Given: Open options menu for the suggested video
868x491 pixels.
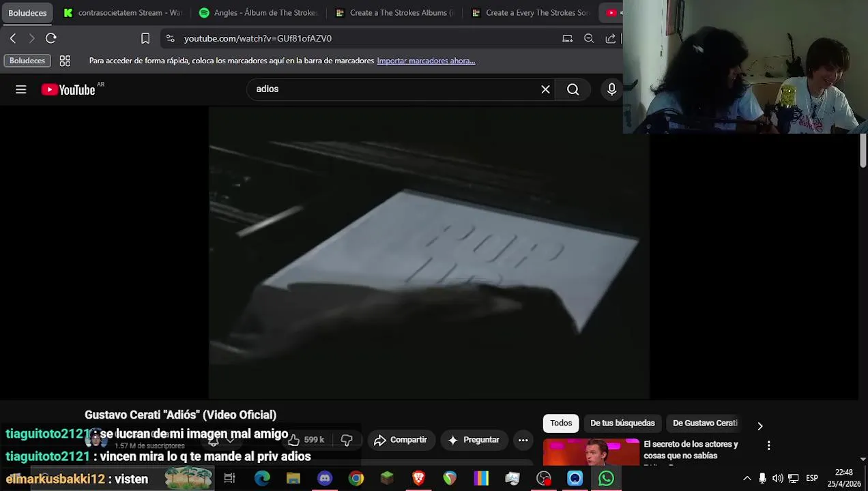Looking at the screenshot, I should [768, 445].
